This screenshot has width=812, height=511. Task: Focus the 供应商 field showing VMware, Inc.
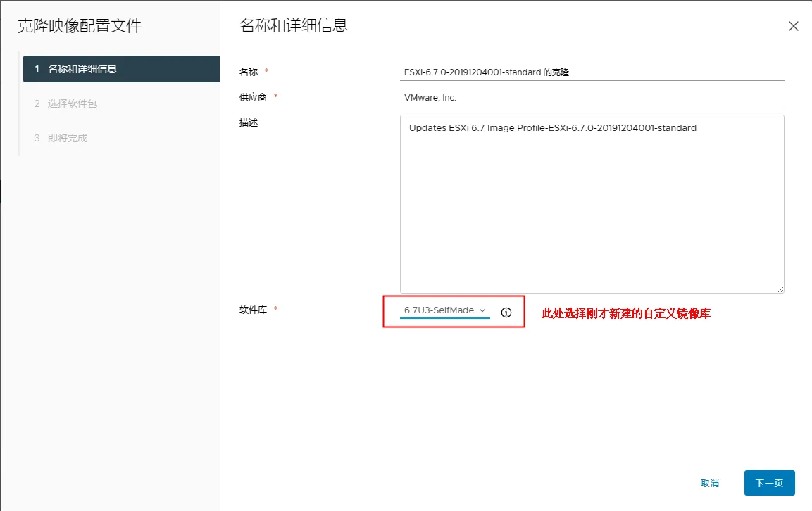pos(591,98)
